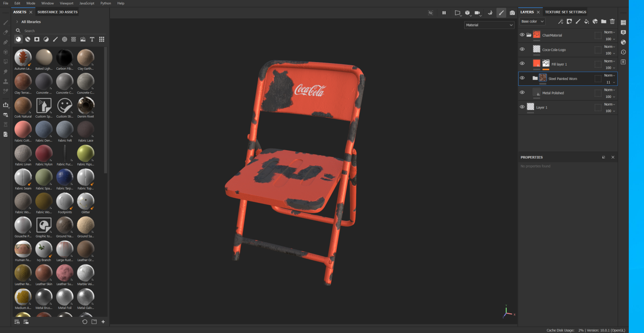Open blend mode dropdown for Layer 1
The height and width of the screenshot is (333, 644).
tap(610, 104)
